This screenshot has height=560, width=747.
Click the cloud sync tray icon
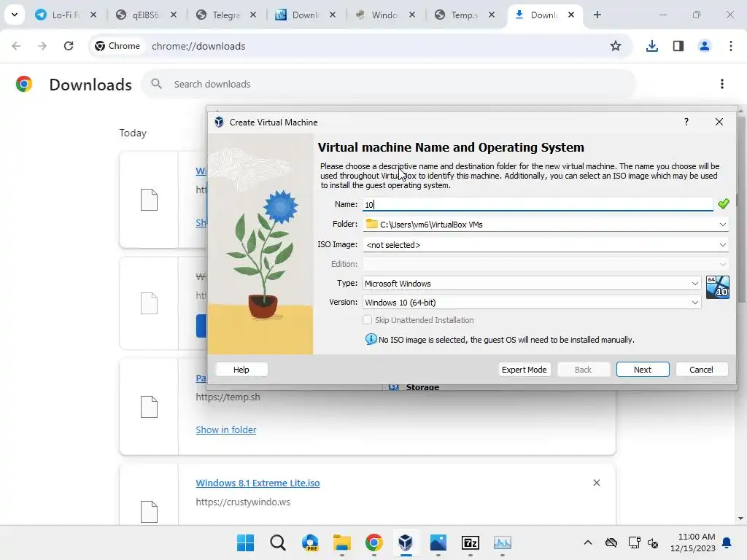[611, 542]
